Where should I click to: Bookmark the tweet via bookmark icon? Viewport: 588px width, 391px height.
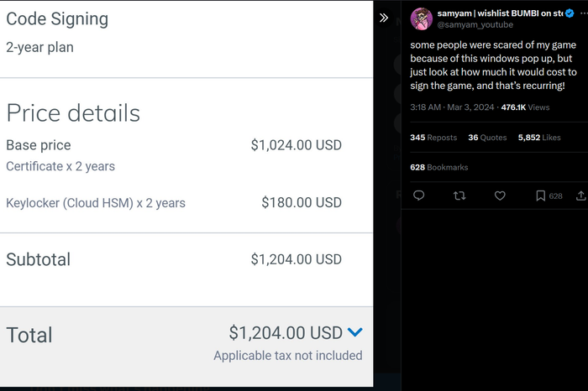540,195
